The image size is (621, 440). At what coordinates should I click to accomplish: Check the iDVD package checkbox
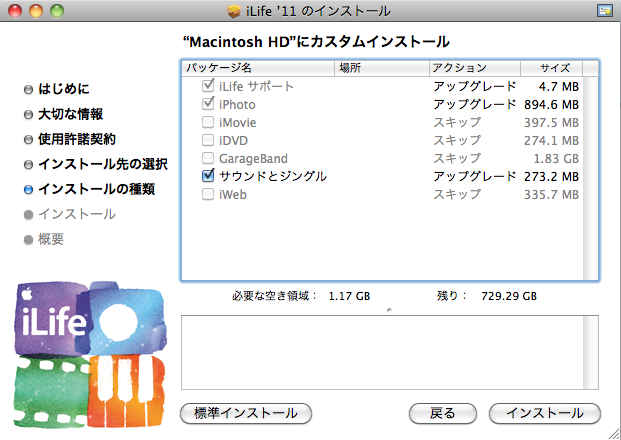(208, 140)
